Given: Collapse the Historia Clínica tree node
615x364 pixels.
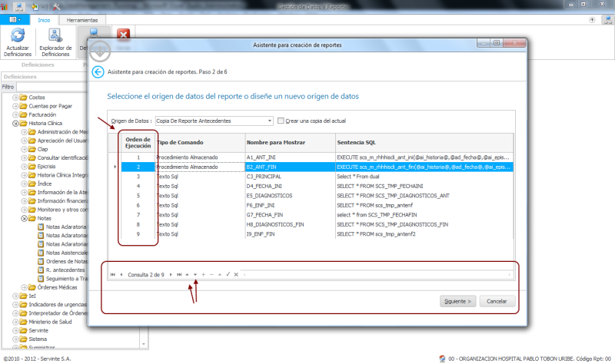Looking at the screenshot, I should click(15, 123).
